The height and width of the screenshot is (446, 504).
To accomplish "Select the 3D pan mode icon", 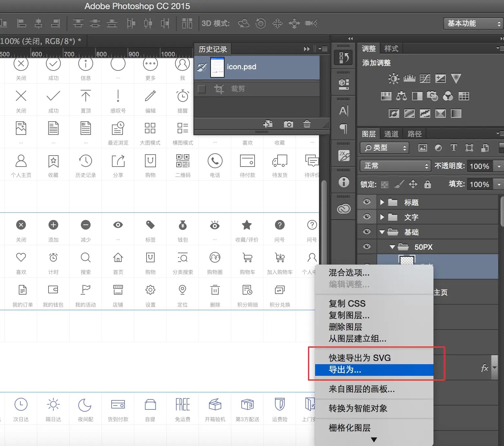I will pyautogui.click(x=277, y=23).
